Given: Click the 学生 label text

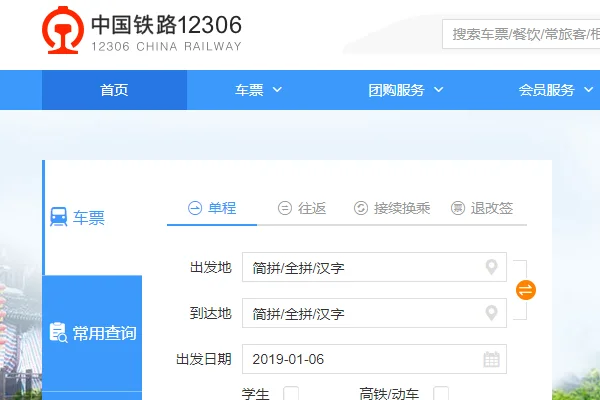Looking at the screenshot, I should click(256, 394).
